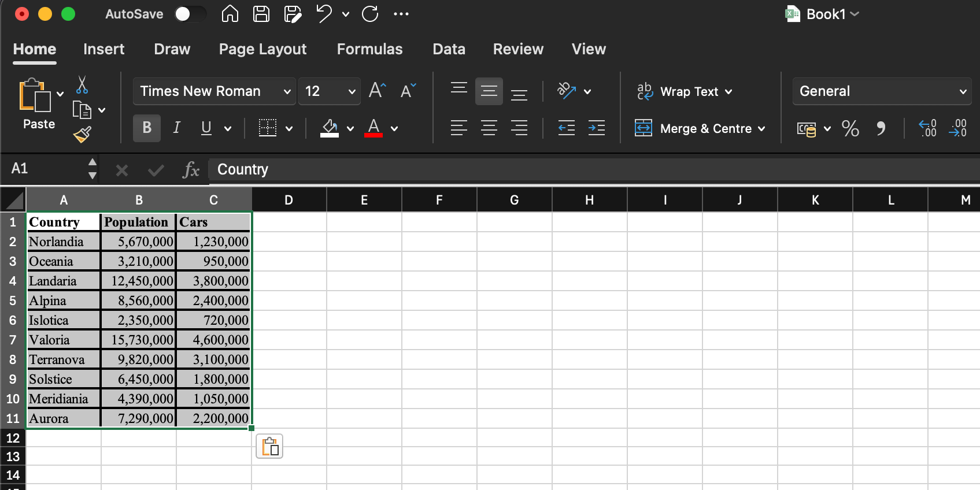The height and width of the screenshot is (490, 980).
Task: Increase font size with large A icon
Action: pos(377,91)
